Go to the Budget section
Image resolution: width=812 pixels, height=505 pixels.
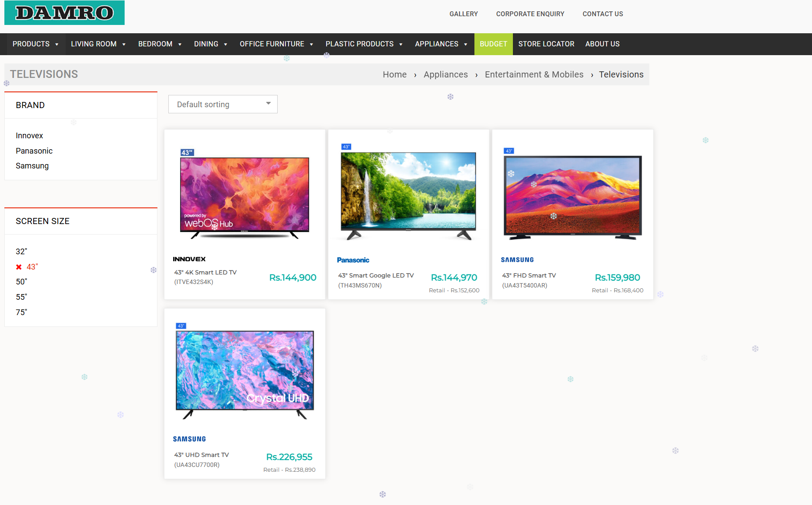[x=493, y=44]
